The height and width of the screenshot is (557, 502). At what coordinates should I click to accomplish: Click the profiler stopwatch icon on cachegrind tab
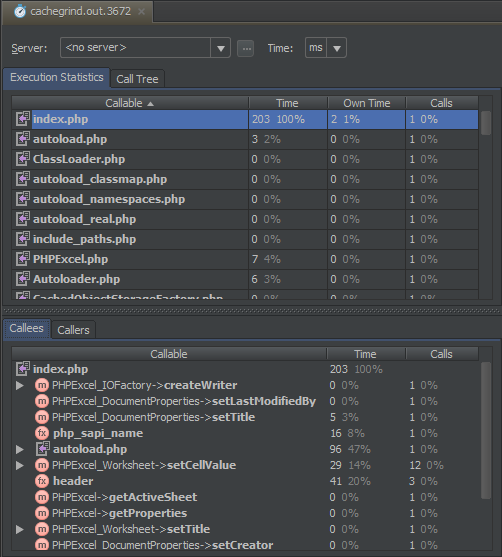[20, 11]
